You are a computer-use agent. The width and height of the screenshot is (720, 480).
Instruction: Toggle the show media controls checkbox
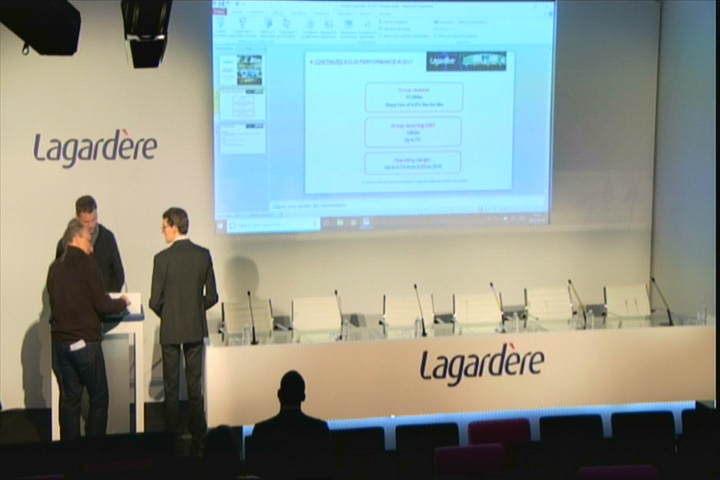pos(380,36)
